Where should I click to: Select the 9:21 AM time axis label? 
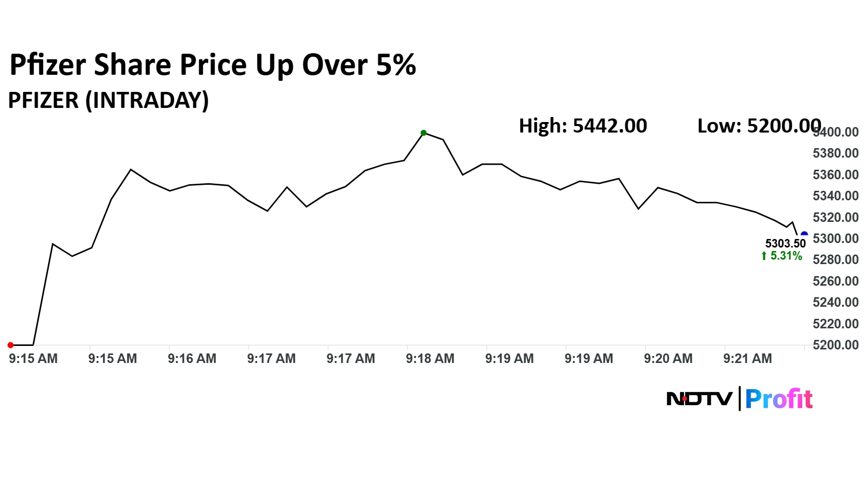[747, 358]
